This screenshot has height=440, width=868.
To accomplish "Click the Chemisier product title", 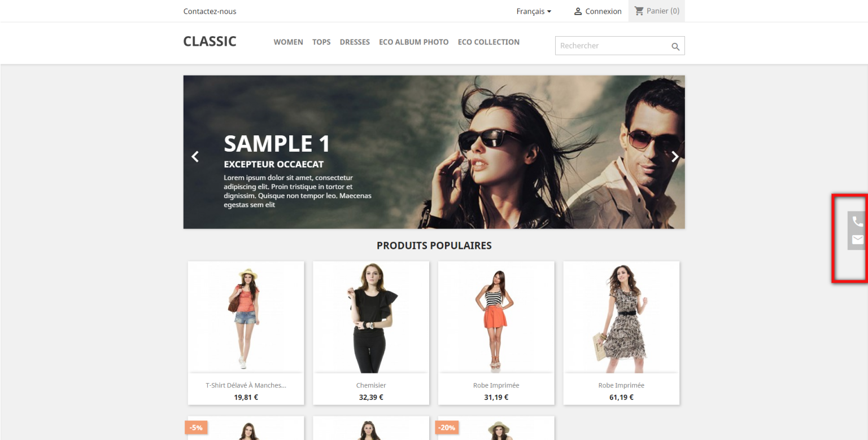I will coord(371,385).
